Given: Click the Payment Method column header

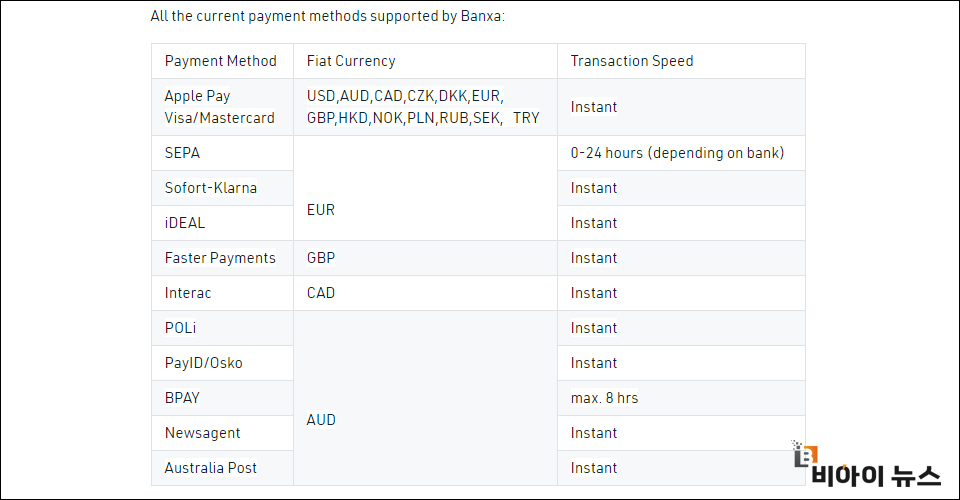Looking at the screenshot, I should [x=222, y=61].
